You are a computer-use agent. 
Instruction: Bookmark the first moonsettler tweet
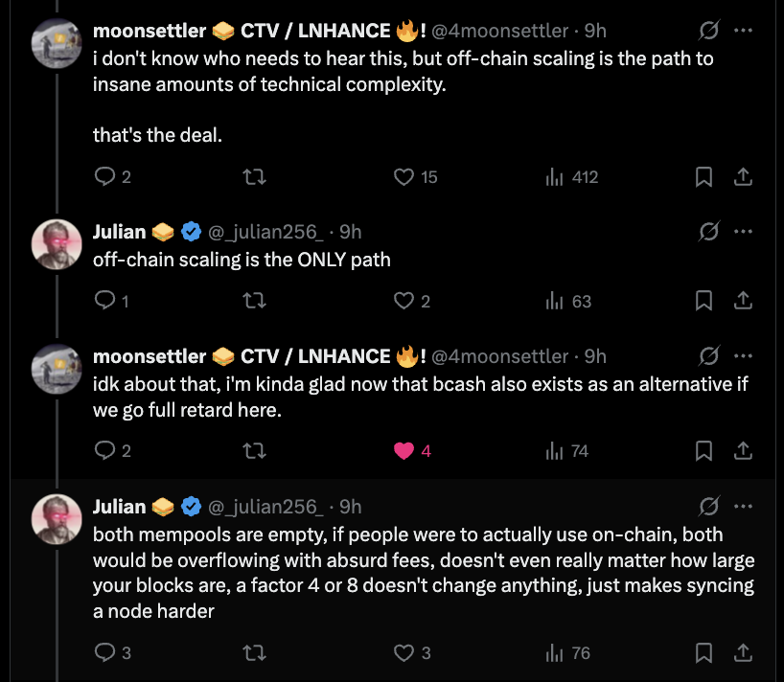pos(703,177)
